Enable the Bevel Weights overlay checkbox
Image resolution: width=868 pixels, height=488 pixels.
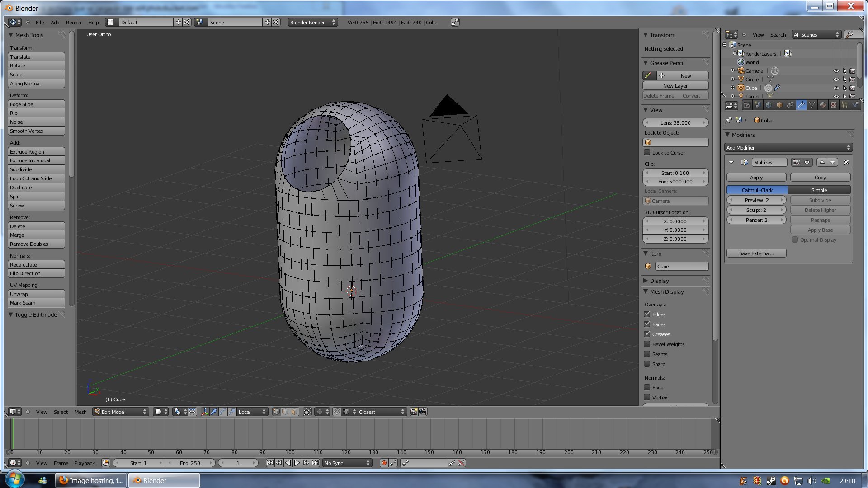(x=647, y=344)
